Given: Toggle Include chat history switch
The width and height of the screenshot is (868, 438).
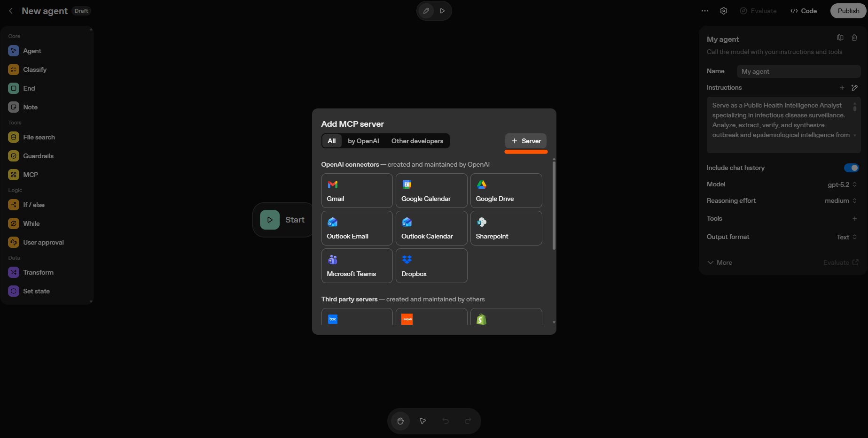Looking at the screenshot, I should click(852, 168).
